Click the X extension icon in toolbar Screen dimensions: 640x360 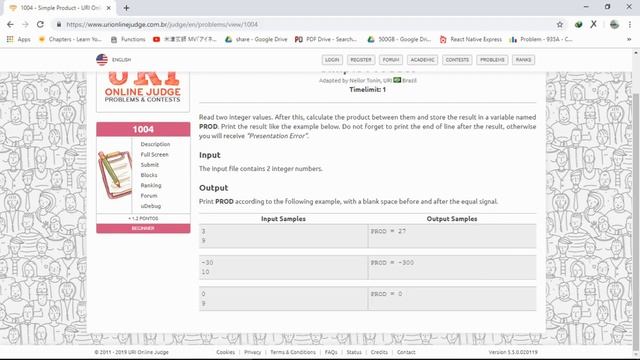pyautogui.click(x=593, y=24)
